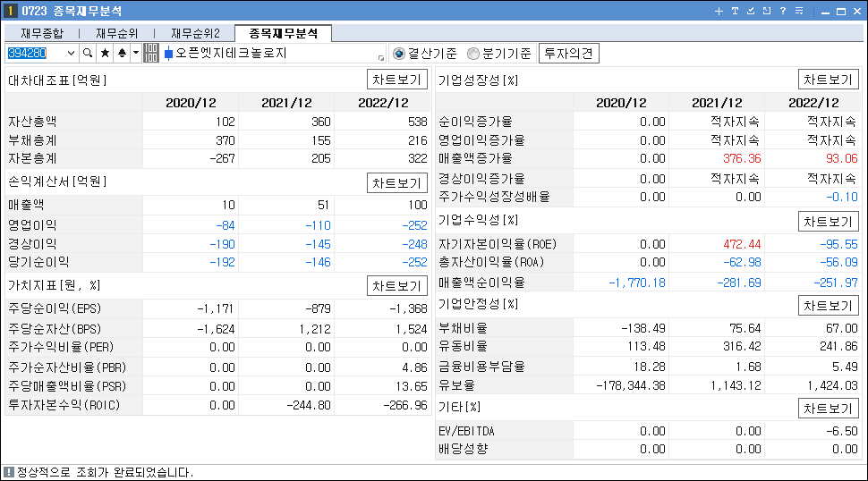Click the 당기순이익 row label

[x=38, y=262]
